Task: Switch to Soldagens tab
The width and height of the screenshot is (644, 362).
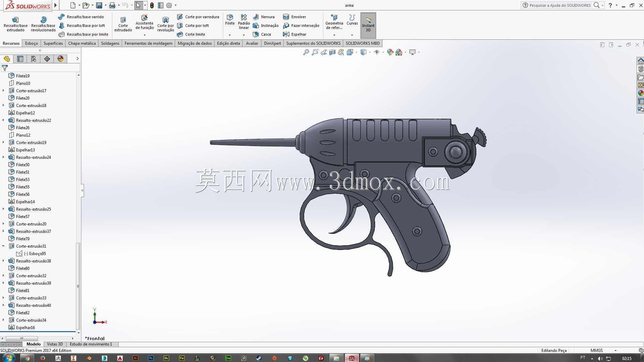Action: [110, 43]
